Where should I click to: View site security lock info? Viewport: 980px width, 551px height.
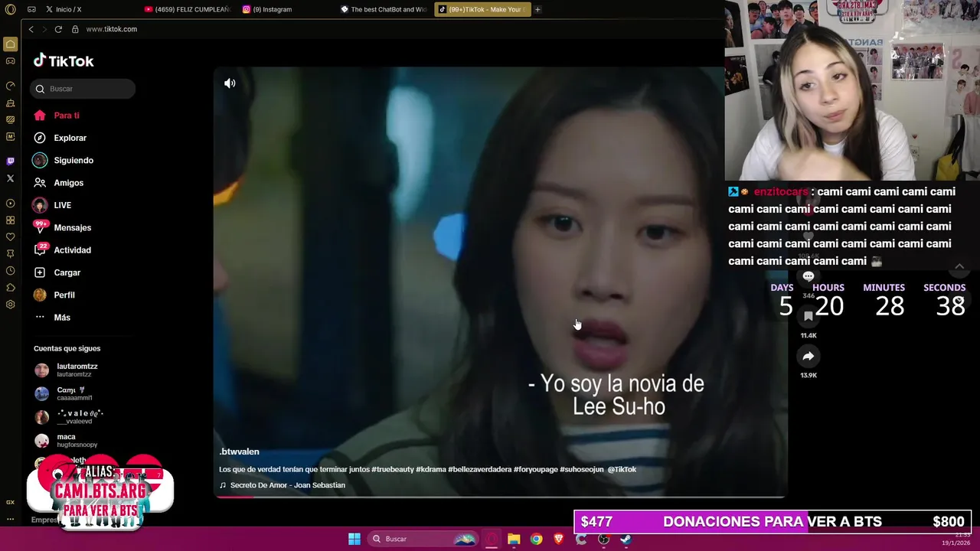(75, 29)
